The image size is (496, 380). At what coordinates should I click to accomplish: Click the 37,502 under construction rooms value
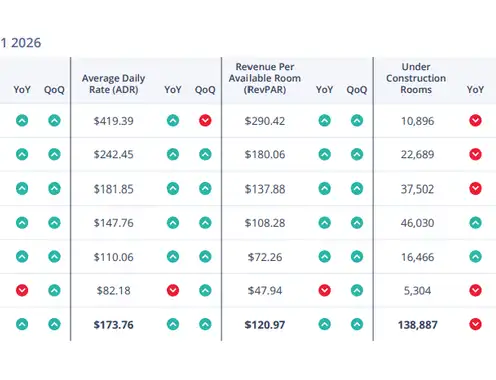tap(417, 189)
